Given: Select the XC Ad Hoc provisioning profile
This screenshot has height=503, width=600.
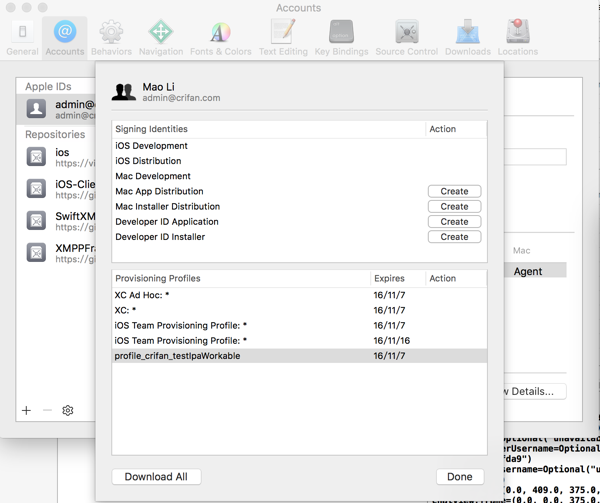Looking at the screenshot, I should tap(299, 295).
